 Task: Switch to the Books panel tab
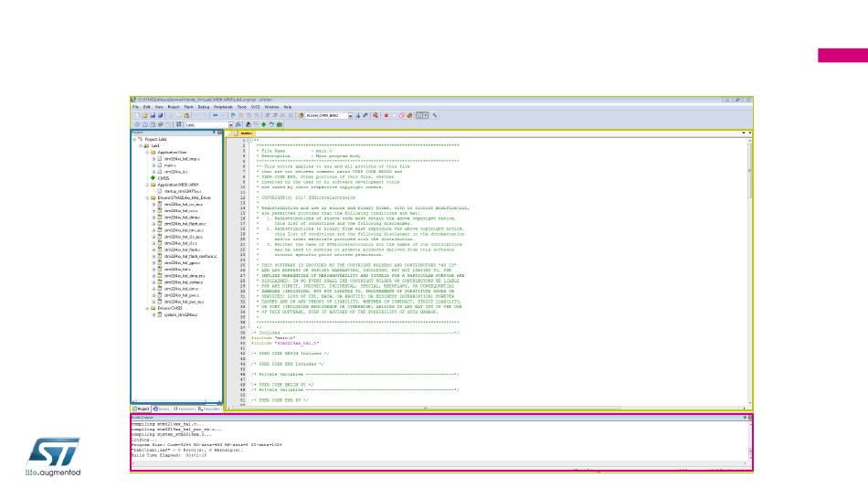(x=161, y=409)
